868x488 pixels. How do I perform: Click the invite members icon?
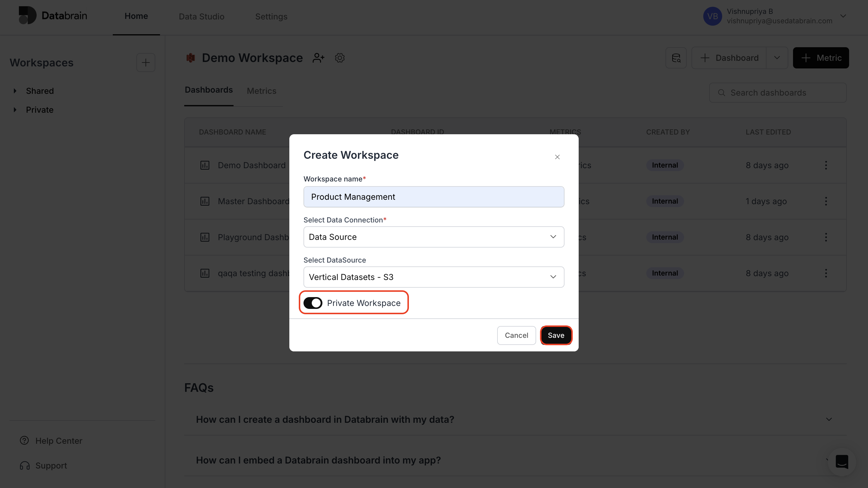(318, 58)
